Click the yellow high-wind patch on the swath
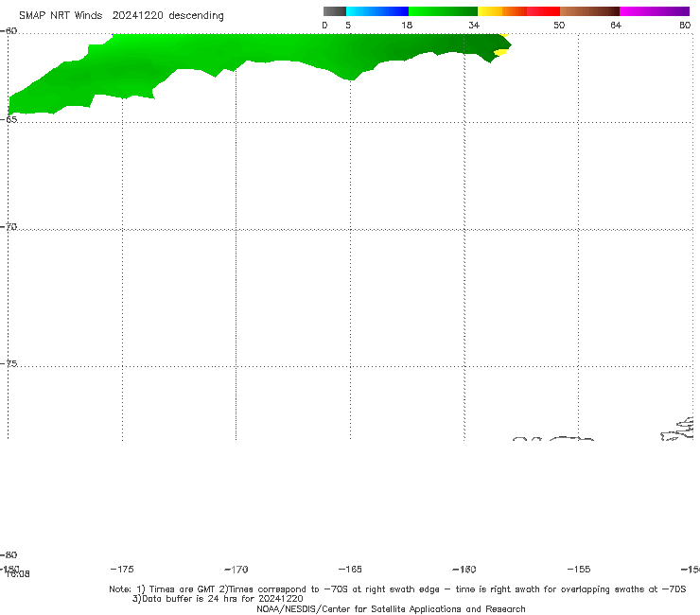This screenshot has height=615, width=700. [x=500, y=52]
